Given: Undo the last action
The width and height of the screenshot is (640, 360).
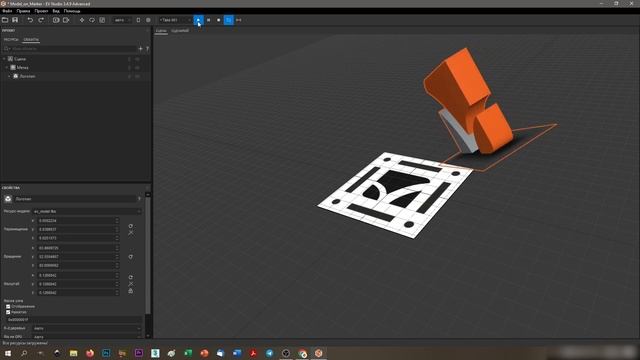Looking at the screenshot, I should (30, 20).
